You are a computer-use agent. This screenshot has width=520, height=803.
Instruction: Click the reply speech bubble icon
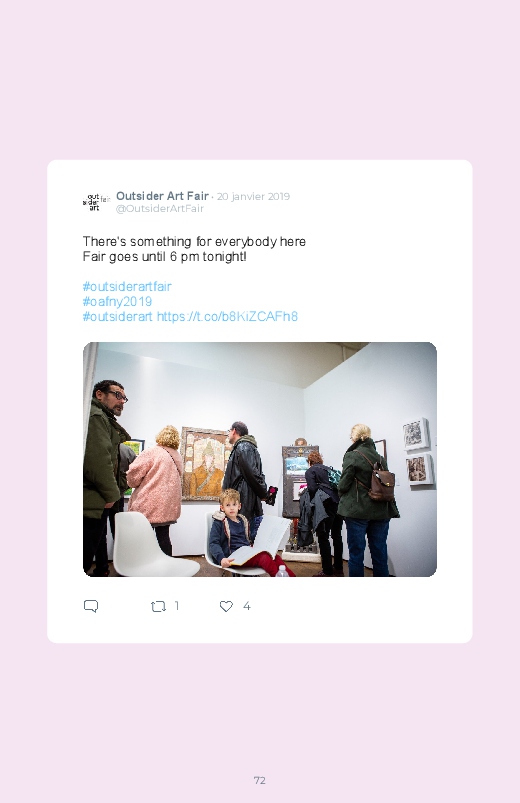coord(91,606)
